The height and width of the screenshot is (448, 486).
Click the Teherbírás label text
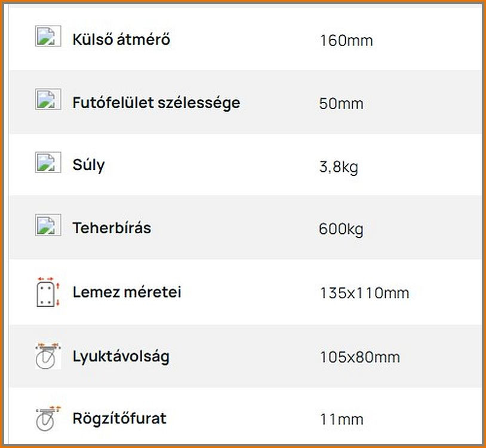pos(112,228)
